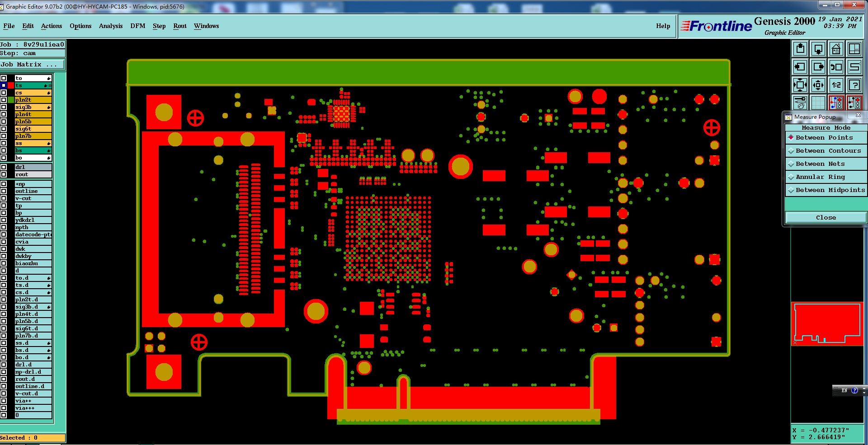Click the pan right view icon
This screenshot has height=445, width=868.
coord(818,67)
